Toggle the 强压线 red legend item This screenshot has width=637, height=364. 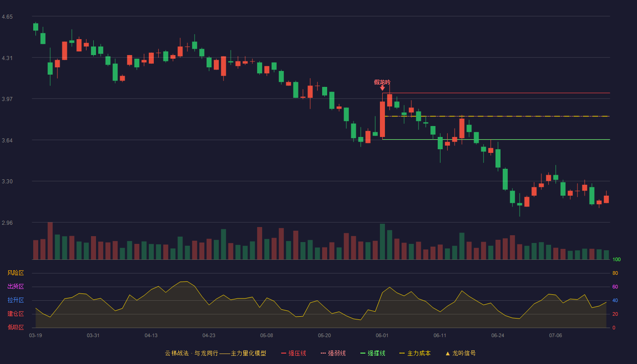coord(293,353)
